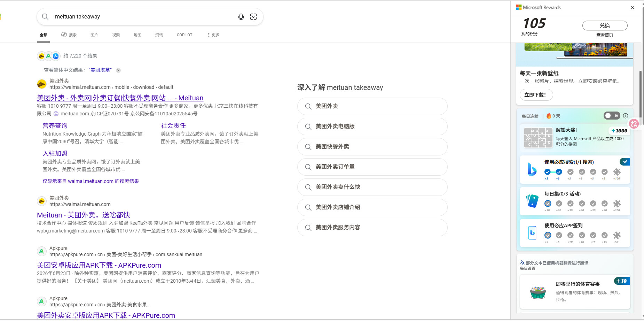
Task: Open the 视频 results tab
Action: (x=116, y=35)
